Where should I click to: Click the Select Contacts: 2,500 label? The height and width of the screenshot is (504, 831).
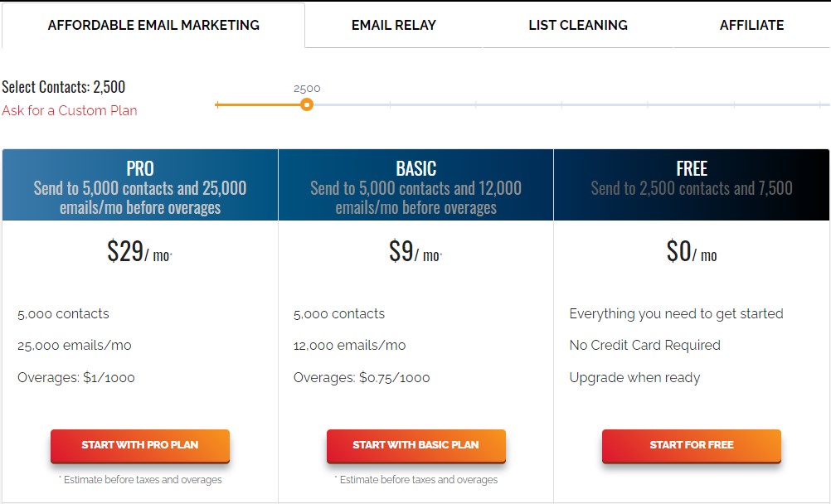[x=64, y=87]
